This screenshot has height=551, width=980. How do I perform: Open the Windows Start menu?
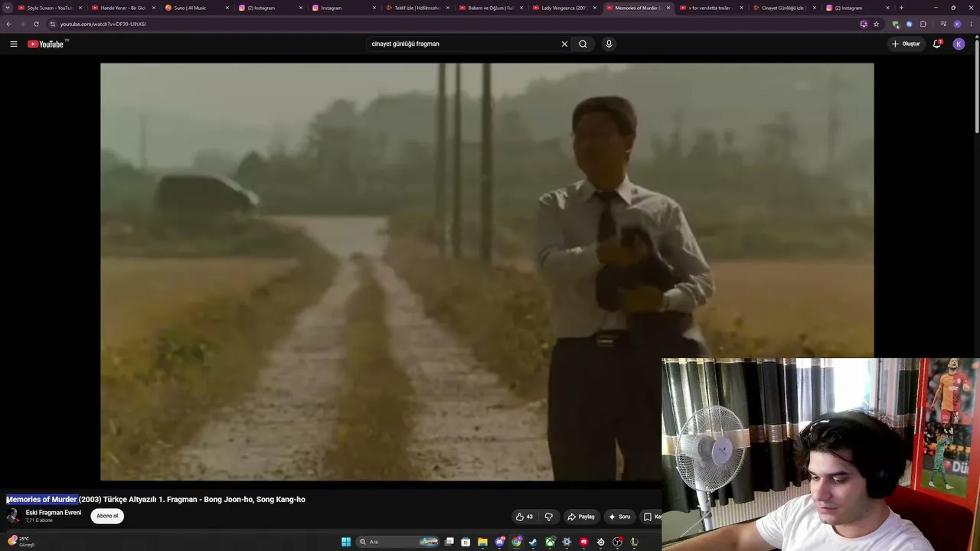[x=346, y=542]
